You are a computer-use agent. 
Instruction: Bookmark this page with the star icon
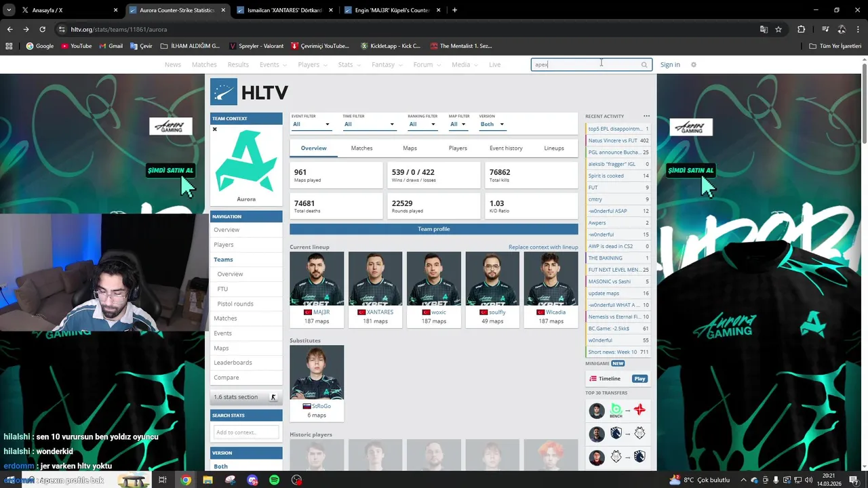click(778, 29)
